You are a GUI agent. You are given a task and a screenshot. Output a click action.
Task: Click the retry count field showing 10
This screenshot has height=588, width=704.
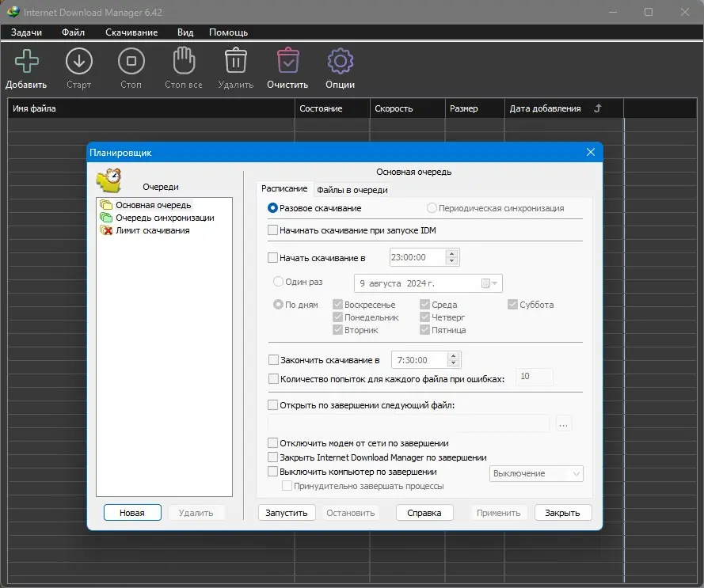tap(535, 377)
